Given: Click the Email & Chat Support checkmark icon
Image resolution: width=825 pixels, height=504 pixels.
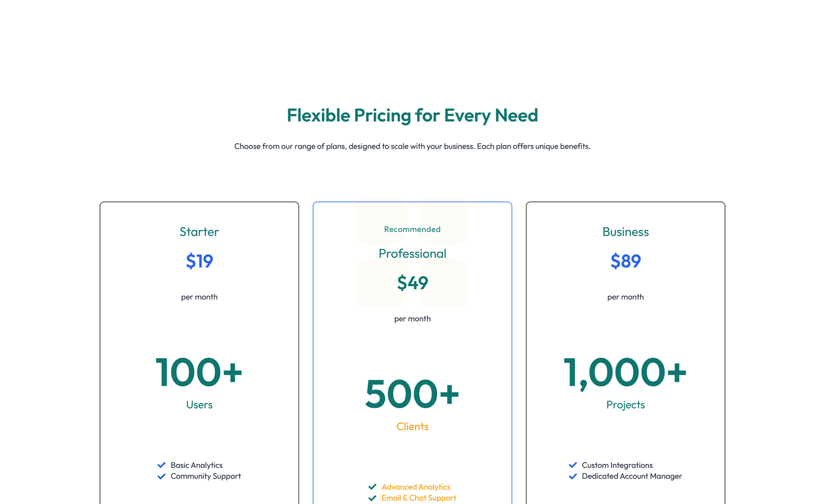Looking at the screenshot, I should point(372,498).
